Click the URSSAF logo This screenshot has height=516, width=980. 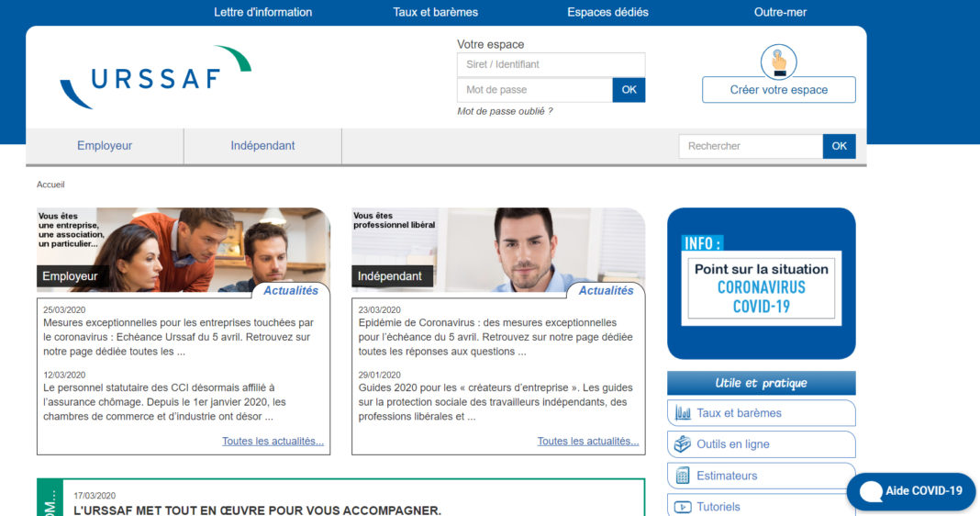[x=156, y=77]
